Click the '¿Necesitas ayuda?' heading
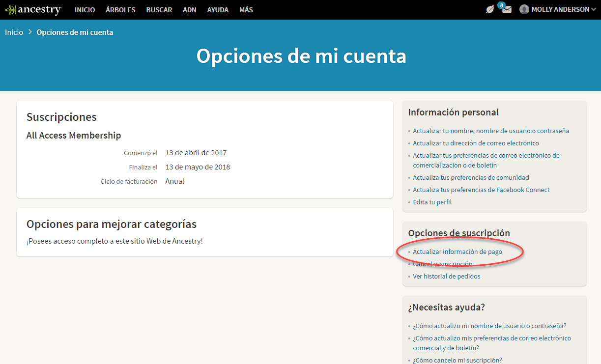Screen dimensions: 601x364 [446, 308]
